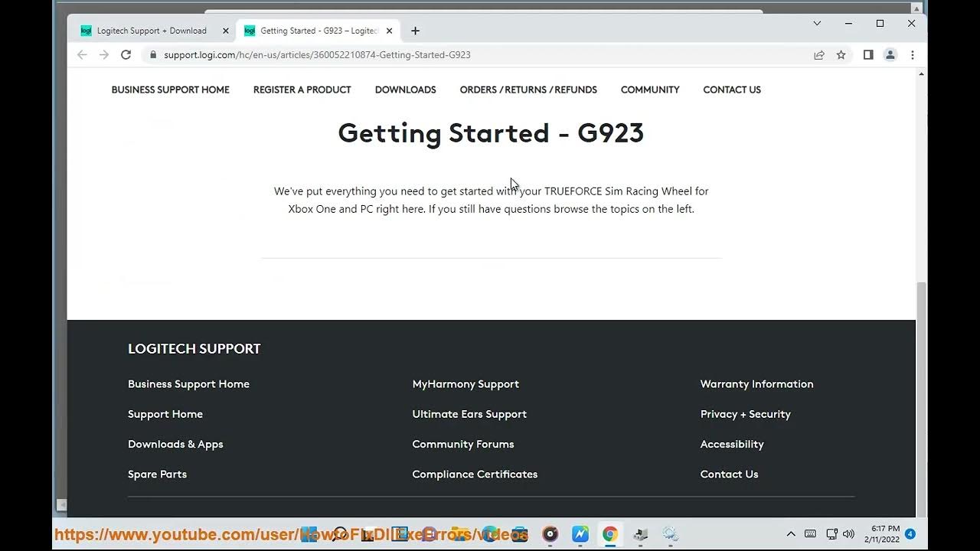Open Ultimate Ears Support link
The width and height of the screenshot is (980, 551).
[469, 414]
